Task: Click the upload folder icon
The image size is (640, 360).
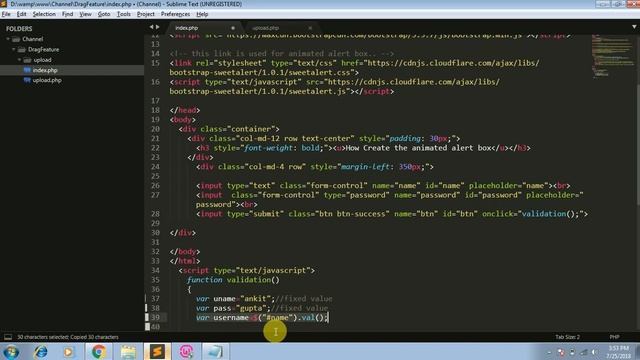Action: [x=27, y=60]
